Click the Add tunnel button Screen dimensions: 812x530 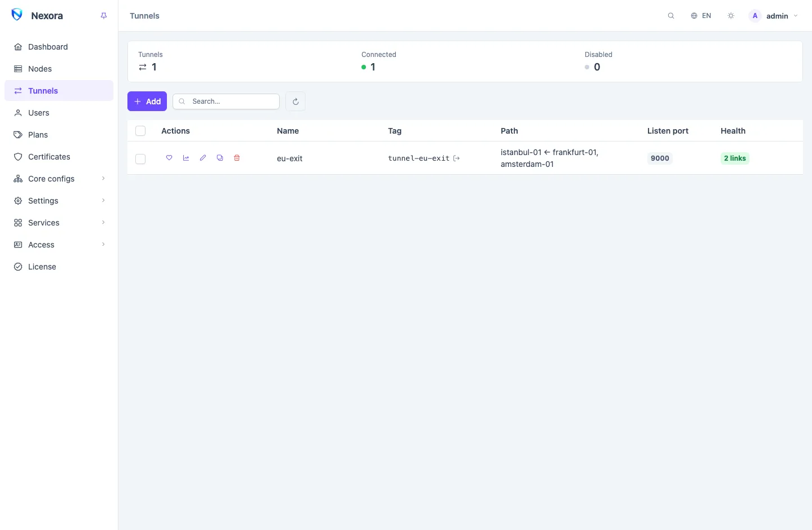click(147, 101)
